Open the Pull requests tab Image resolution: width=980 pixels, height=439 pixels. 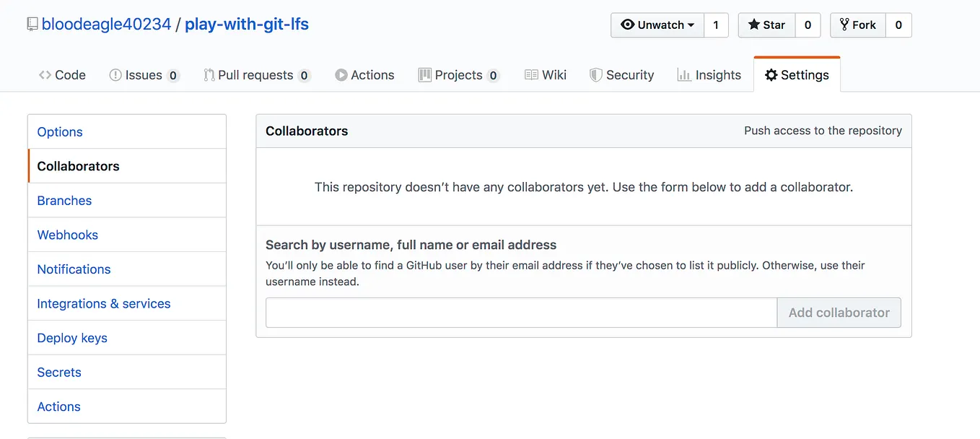(x=256, y=75)
